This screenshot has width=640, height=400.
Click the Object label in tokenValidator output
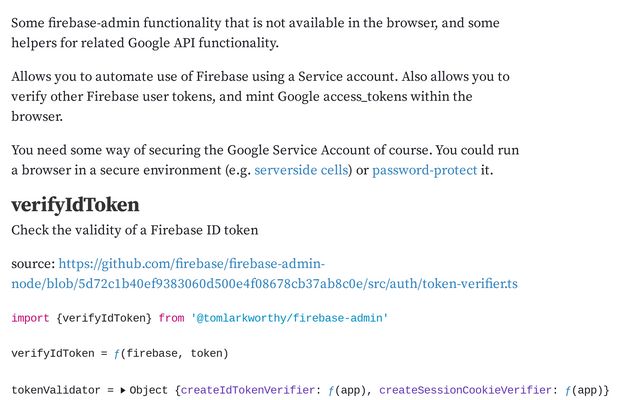149,390
